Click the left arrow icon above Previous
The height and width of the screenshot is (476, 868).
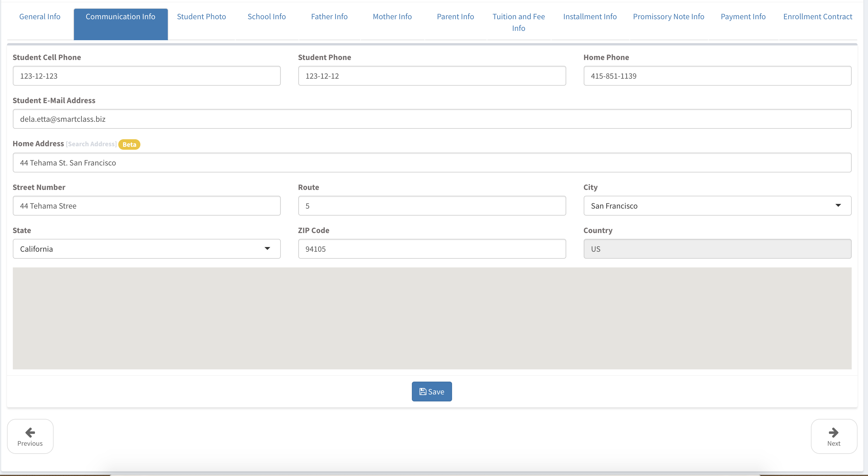[30, 432]
